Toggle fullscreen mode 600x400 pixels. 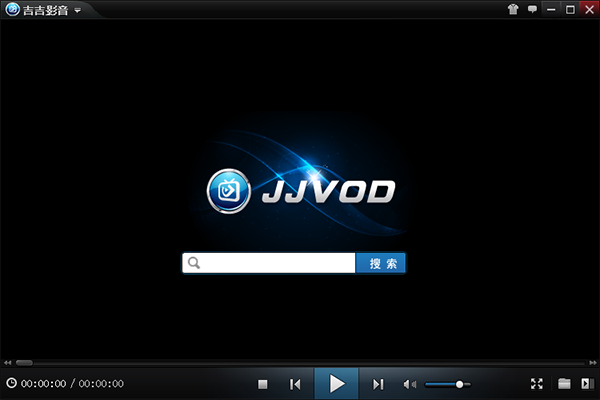pyautogui.click(x=536, y=383)
